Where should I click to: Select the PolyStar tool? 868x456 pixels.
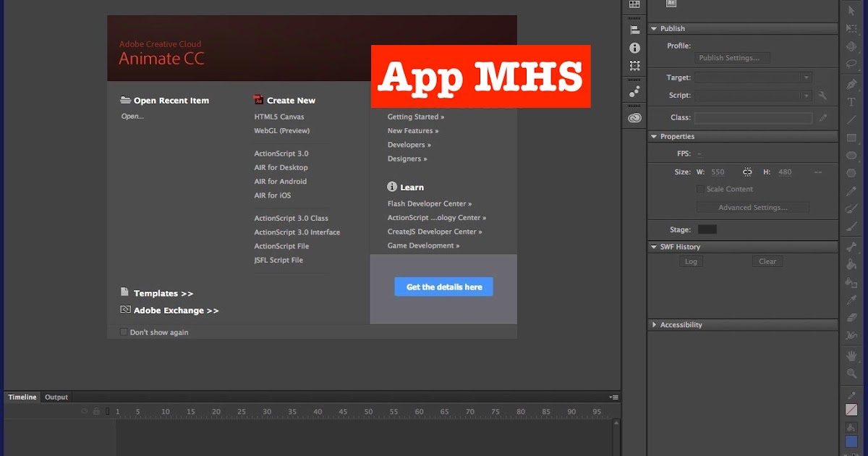click(851, 173)
